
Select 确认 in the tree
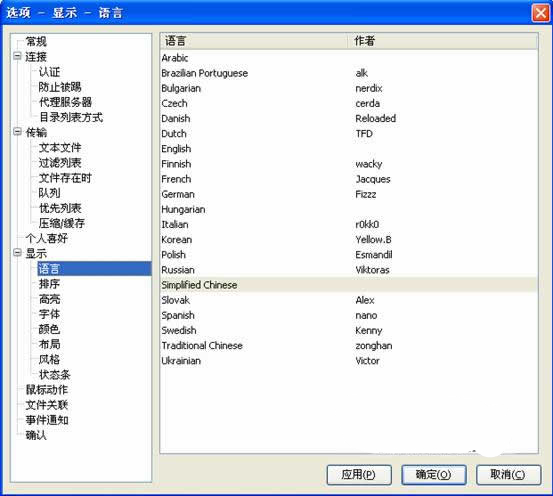pos(36,435)
